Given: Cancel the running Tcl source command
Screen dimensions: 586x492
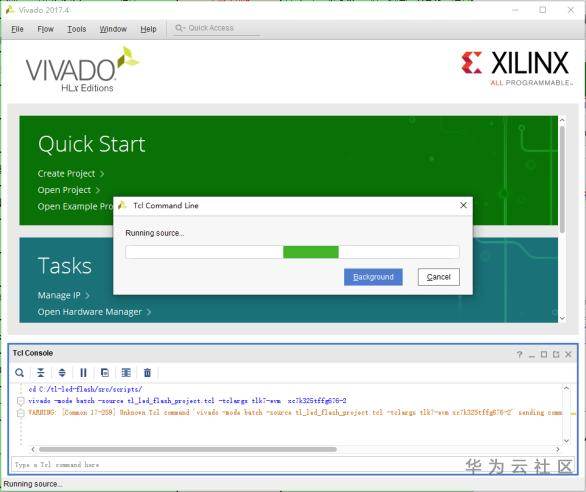Looking at the screenshot, I should click(438, 277).
